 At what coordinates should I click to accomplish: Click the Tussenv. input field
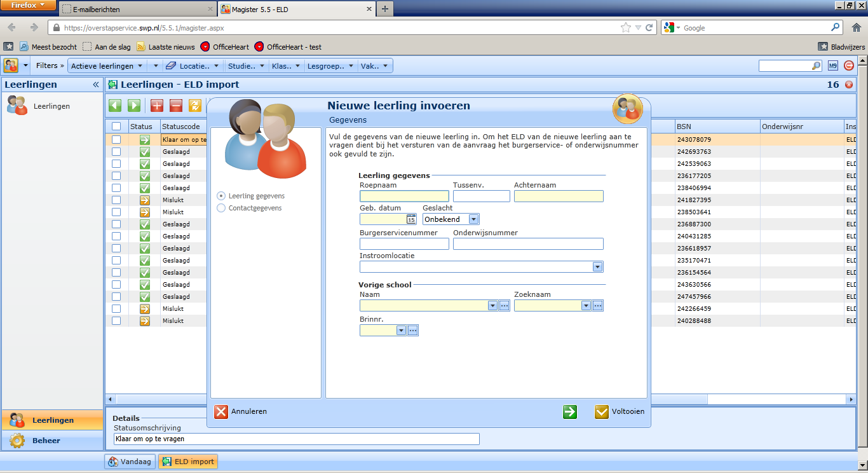coord(482,196)
